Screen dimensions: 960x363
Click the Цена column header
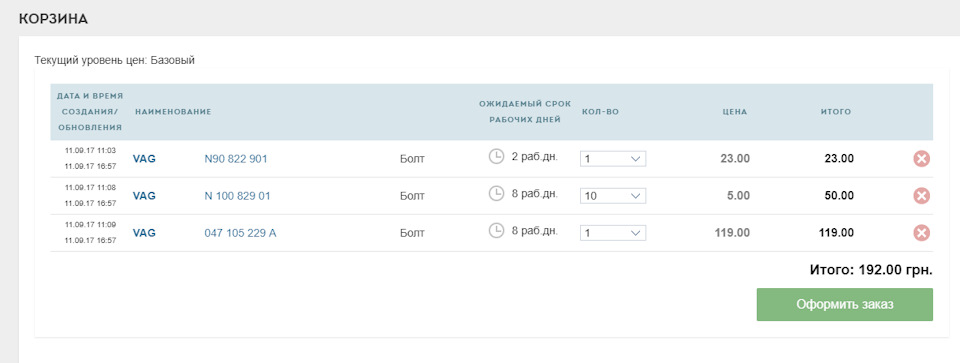[x=735, y=112]
